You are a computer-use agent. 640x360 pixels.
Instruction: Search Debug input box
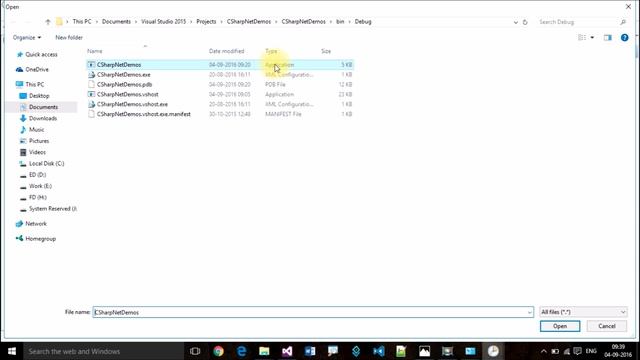[x=582, y=22]
